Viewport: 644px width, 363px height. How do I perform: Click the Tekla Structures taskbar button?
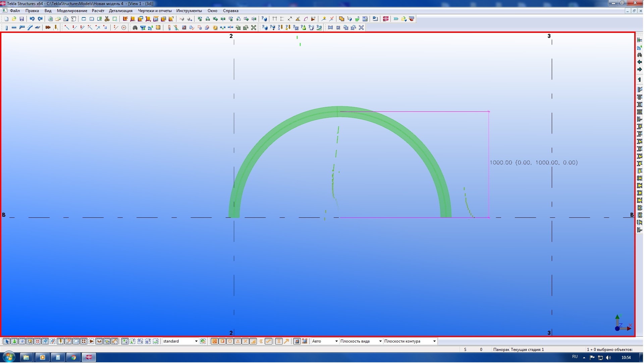pos(89,357)
